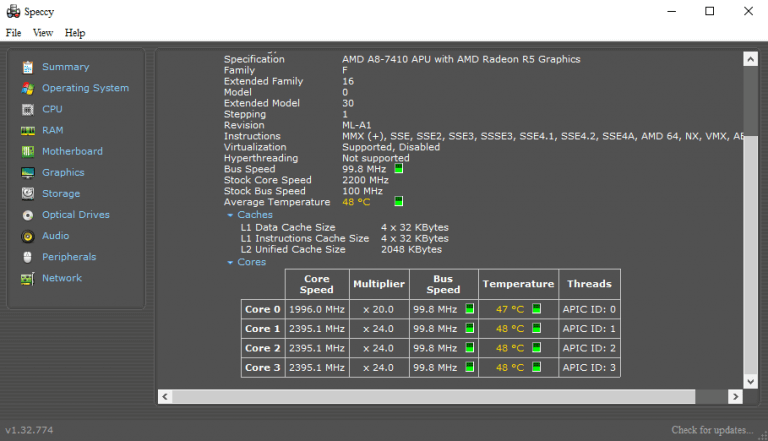Click the Motherboard icon in sidebar

[28, 151]
